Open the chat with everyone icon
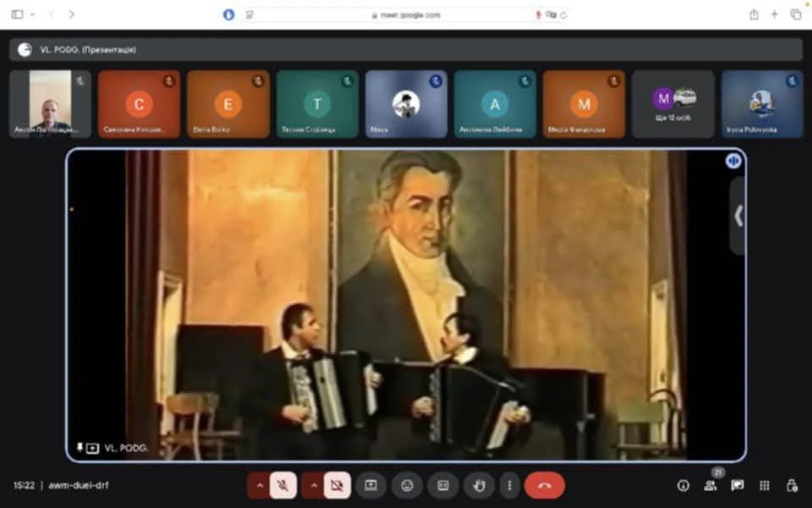Viewport: 812px width, 508px height. click(737, 486)
